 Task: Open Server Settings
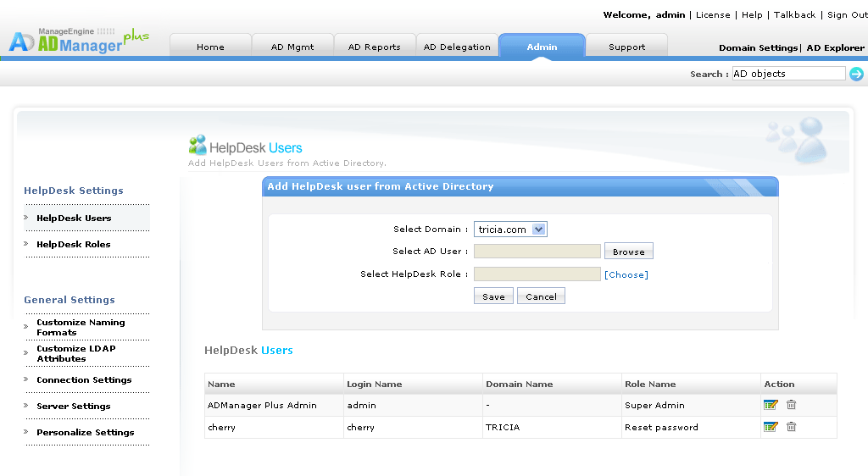click(74, 406)
